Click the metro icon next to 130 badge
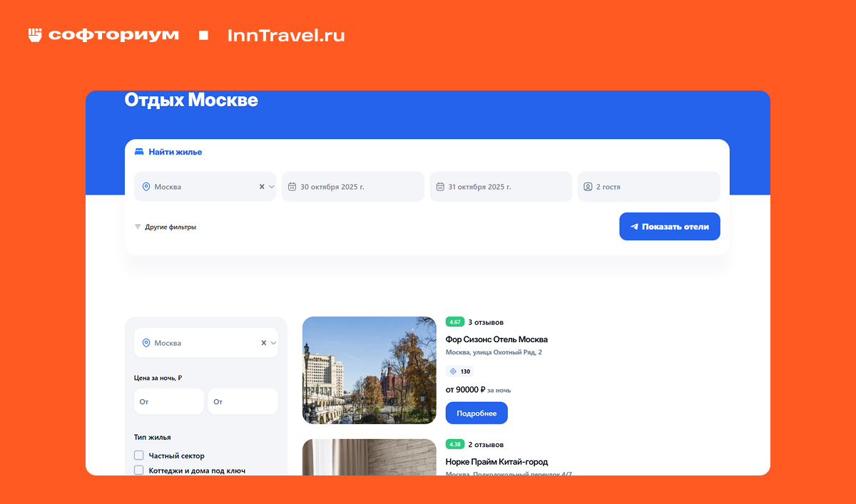856x504 pixels. (452, 371)
